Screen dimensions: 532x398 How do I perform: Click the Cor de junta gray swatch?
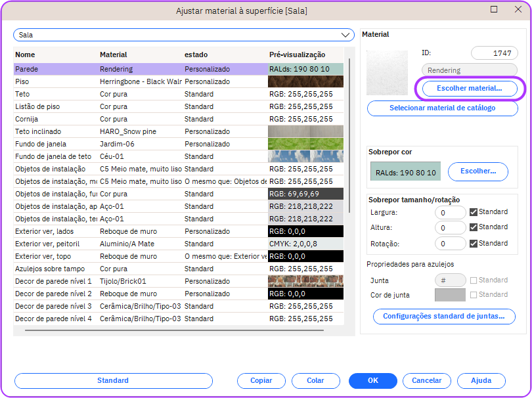[450, 296]
